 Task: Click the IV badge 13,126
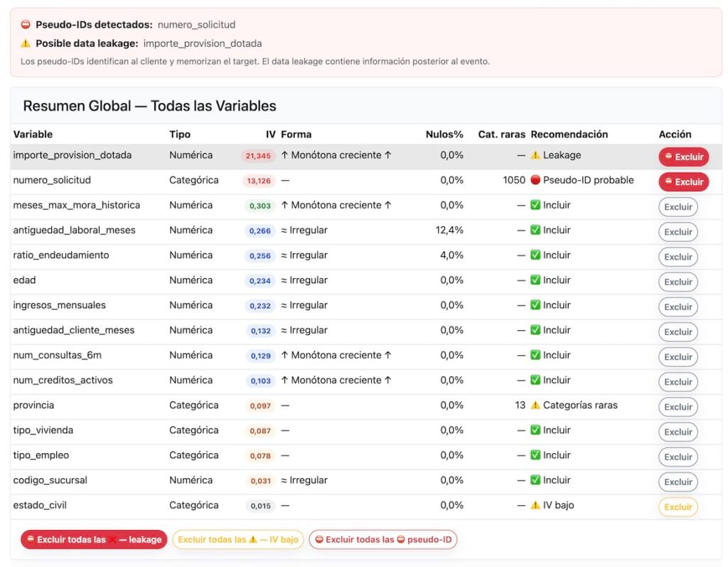click(259, 181)
